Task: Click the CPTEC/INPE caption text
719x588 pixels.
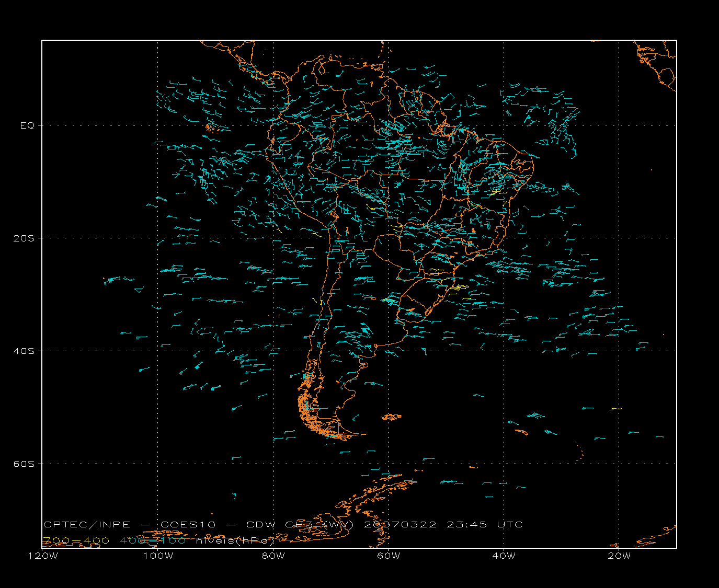Action: [87, 525]
